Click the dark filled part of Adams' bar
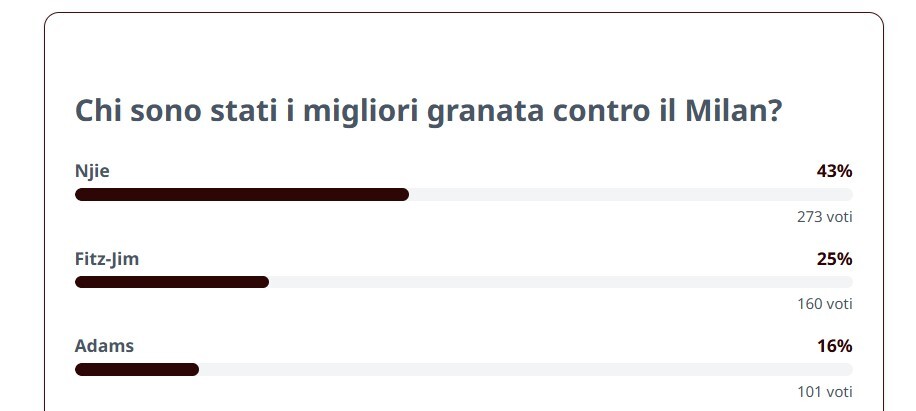Screen dimensions: 916x411 (x=137, y=370)
